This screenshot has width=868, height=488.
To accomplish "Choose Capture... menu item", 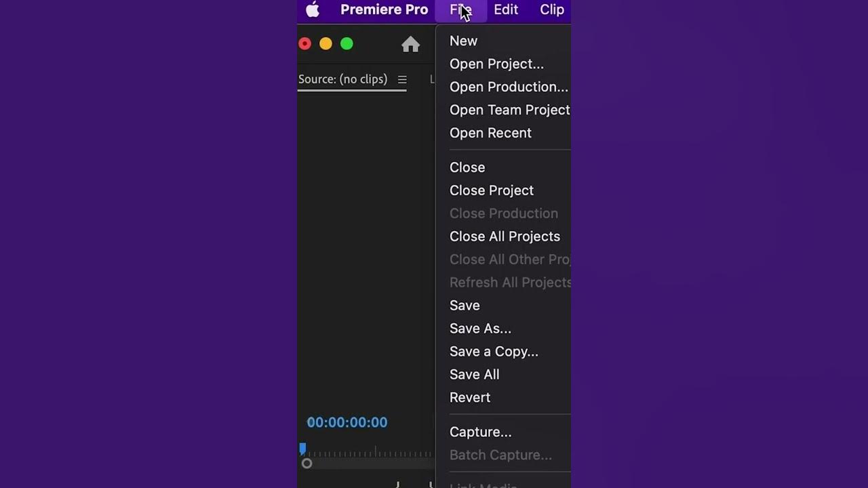I will click(x=480, y=432).
